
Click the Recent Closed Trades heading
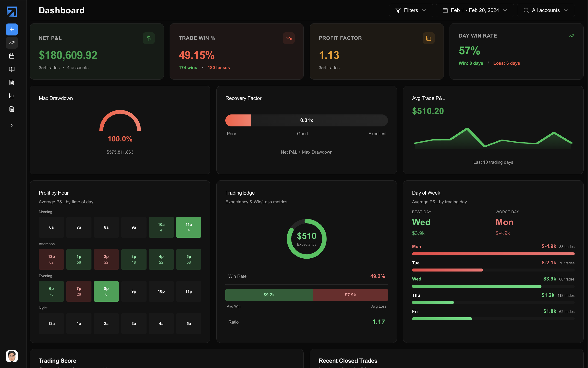348,360
